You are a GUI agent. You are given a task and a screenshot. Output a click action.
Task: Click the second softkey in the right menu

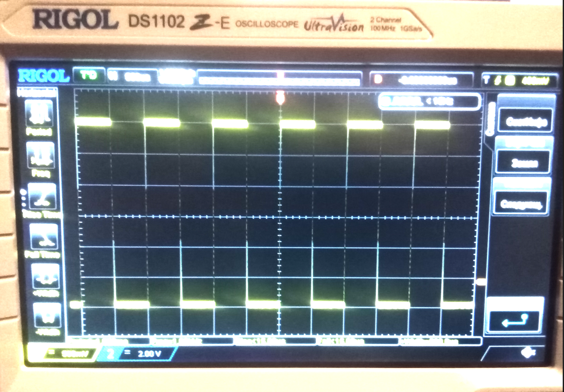(x=523, y=162)
